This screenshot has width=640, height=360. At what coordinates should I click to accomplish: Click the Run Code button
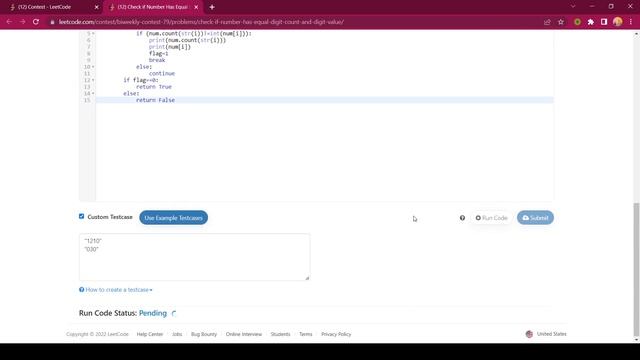click(x=491, y=218)
